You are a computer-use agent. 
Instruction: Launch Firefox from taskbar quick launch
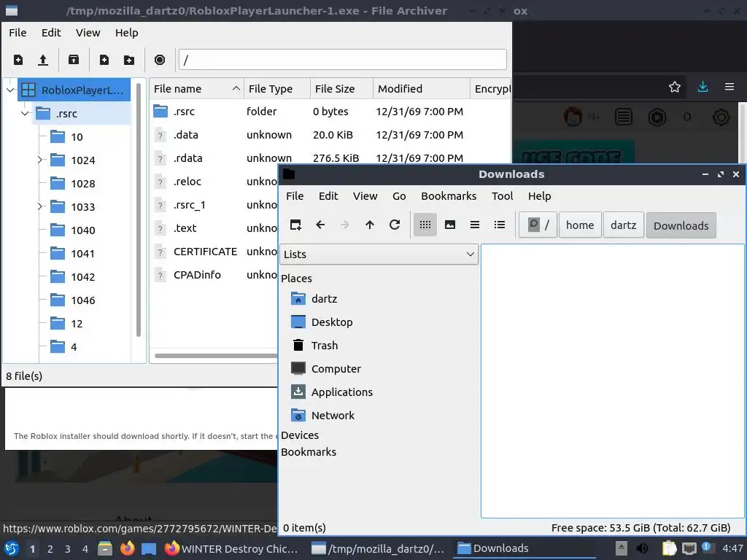click(x=127, y=548)
